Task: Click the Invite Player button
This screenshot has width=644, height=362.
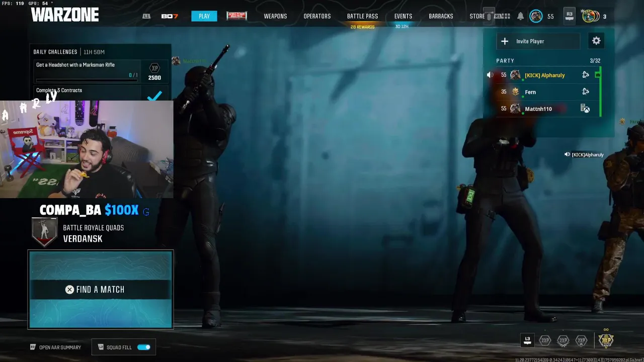Action: point(538,41)
